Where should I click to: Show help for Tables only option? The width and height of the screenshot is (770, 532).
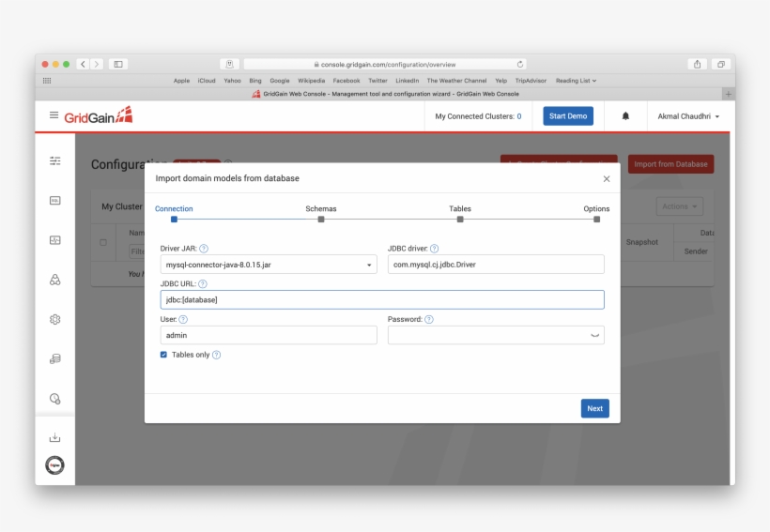(x=216, y=355)
